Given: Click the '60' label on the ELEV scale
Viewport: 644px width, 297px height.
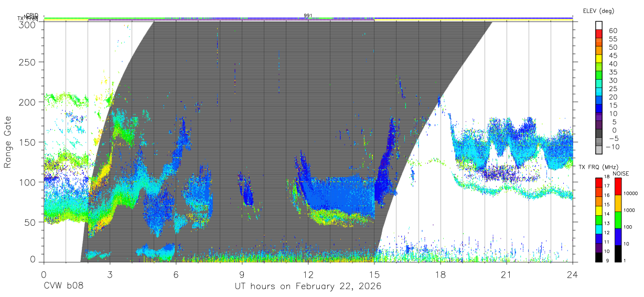Looking at the screenshot, I should click(x=613, y=30).
